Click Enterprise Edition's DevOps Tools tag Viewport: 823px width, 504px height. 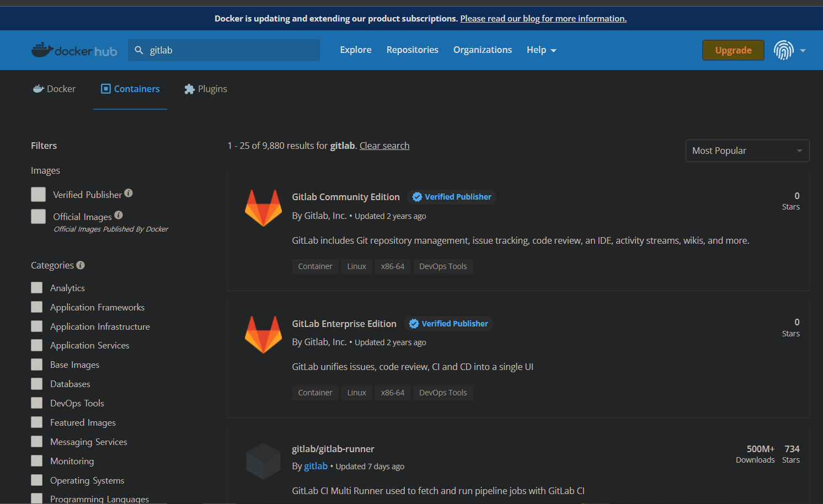point(443,393)
